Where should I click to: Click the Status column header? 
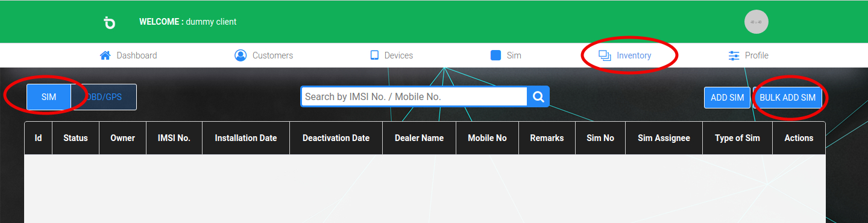coord(75,138)
